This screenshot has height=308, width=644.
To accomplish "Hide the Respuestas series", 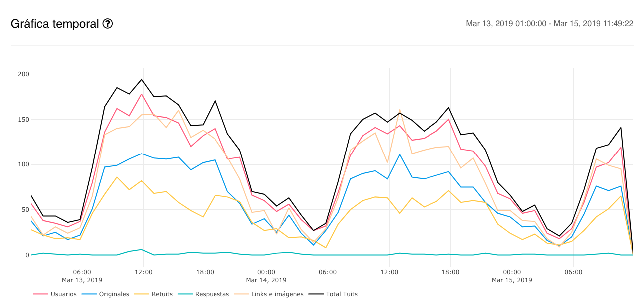I will 212,294.
